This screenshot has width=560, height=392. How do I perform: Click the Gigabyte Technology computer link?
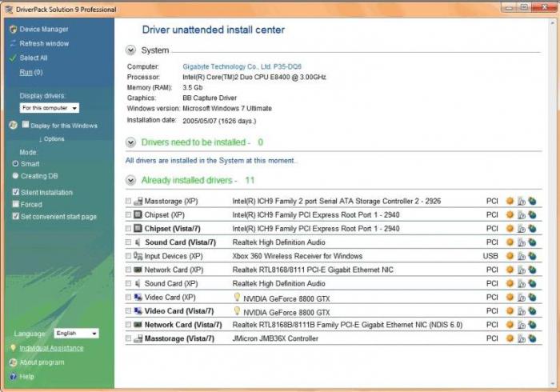[242, 66]
